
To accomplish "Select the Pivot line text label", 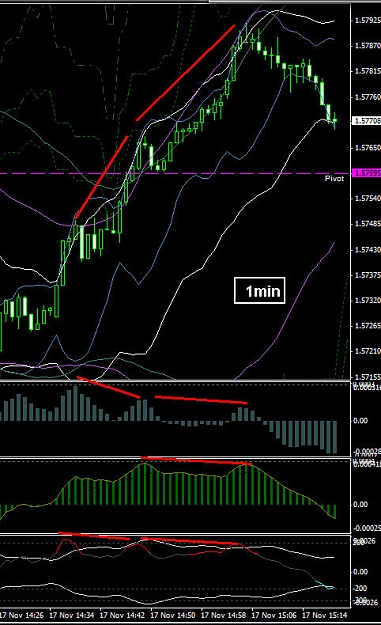I will [x=334, y=179].
